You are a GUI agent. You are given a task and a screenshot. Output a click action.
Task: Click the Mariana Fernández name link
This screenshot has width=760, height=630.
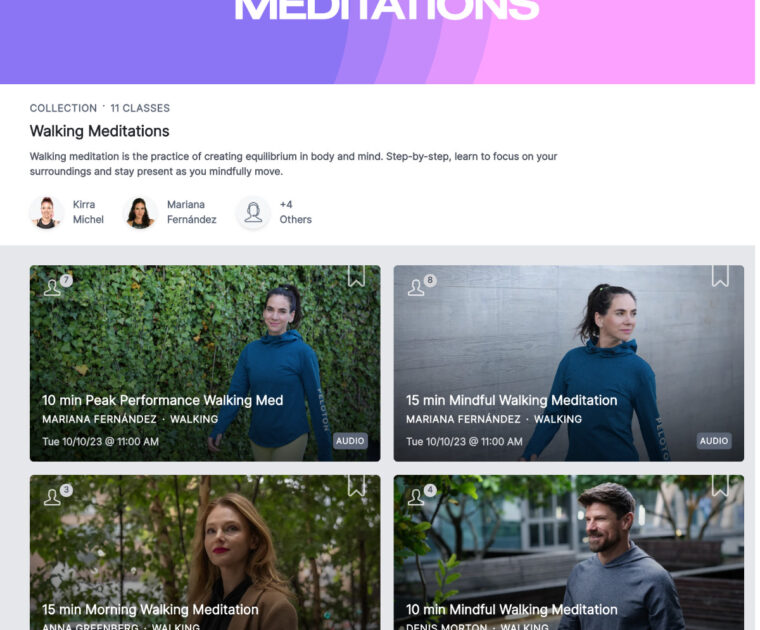(x=191, y=212)
